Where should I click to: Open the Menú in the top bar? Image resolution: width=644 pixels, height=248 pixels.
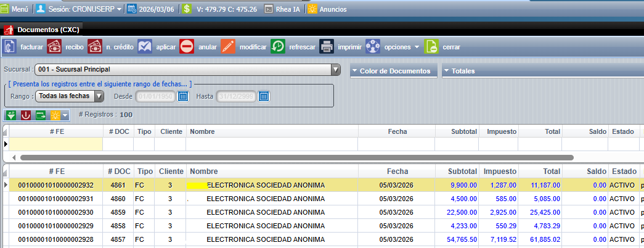point(15,9)
